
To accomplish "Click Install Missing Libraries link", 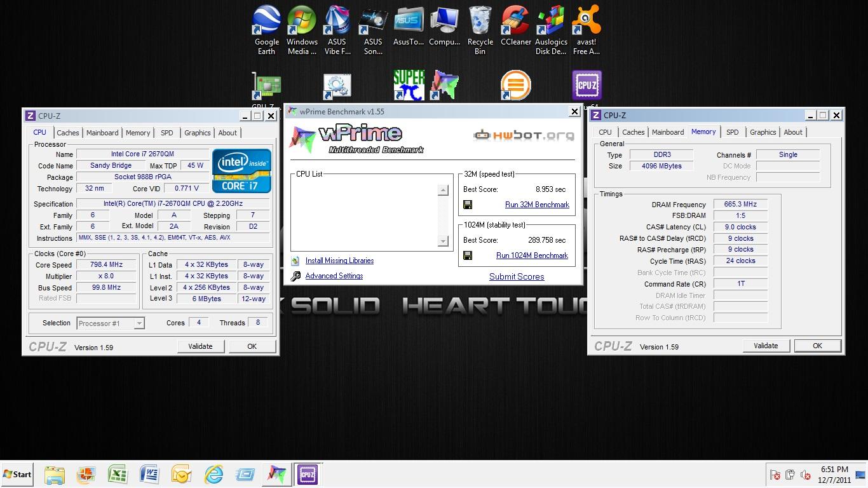I will pos(339,261).
